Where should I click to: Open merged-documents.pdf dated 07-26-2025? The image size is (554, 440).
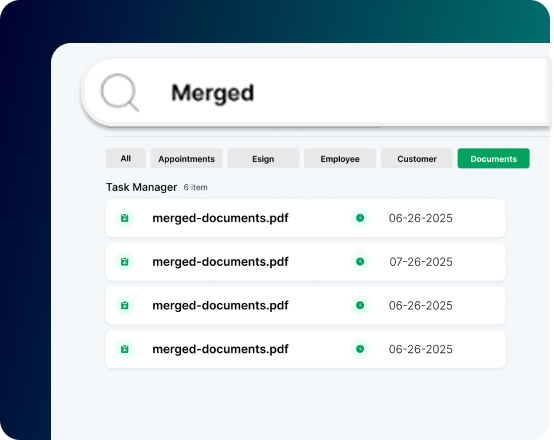click(x=305, y=262)
